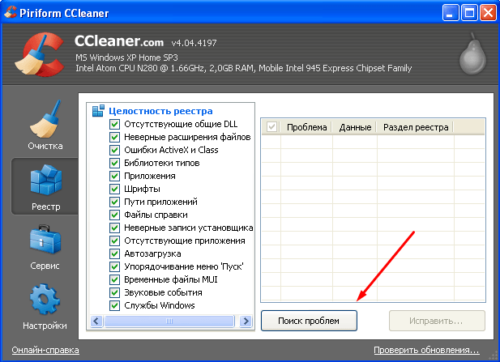Sort by the Данные column header

(355, 127)
